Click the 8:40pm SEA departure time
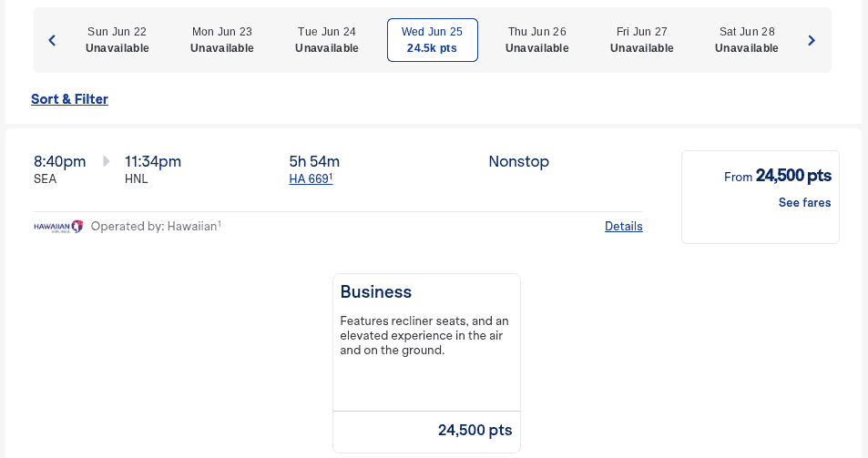Image resolution: width=868 pixels, height=458 pixels. click(x=60, y=162)
